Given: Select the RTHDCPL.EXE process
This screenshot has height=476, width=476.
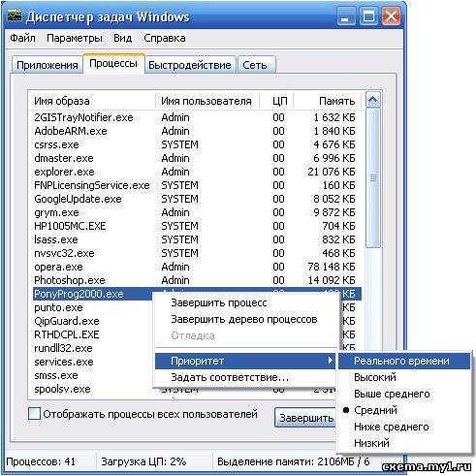Looking at the screenshot, I should tap(67, 334).
